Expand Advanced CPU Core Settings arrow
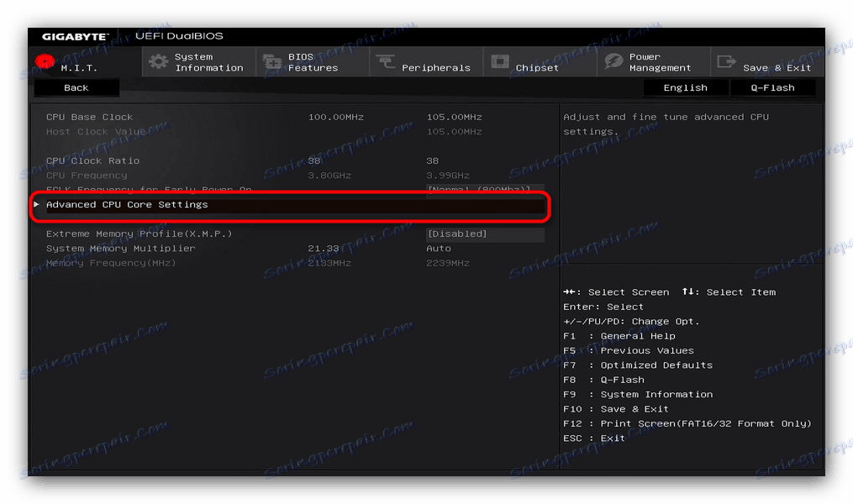 (36, 204)
